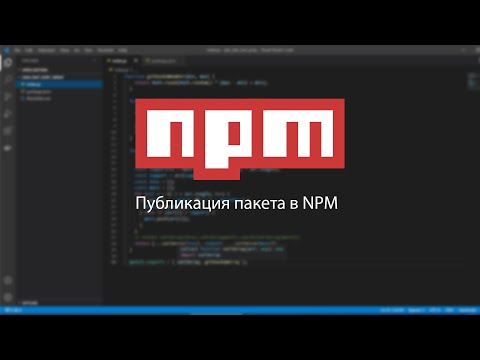Screen dimensions: 480x360
Task: Open the Help menu
Action: tap(123, 50)
